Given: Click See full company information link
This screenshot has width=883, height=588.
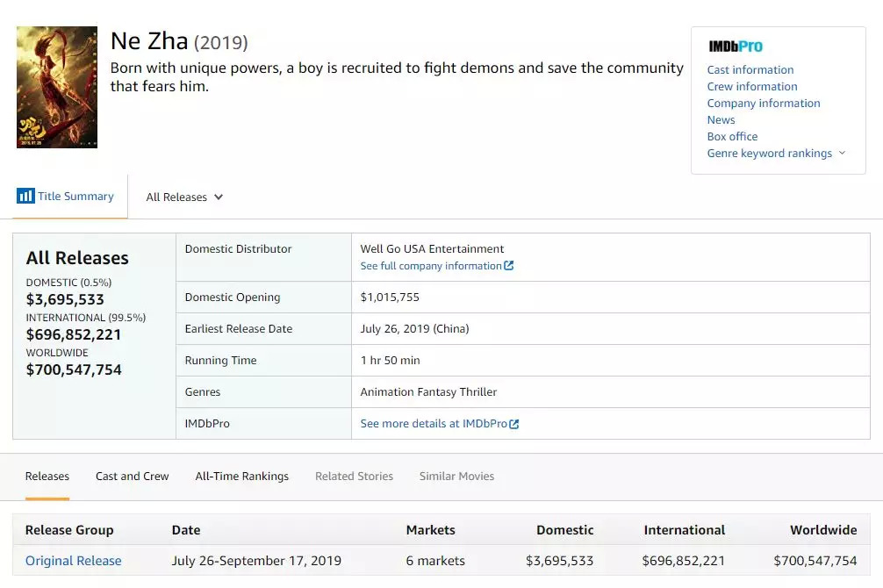Looking at the screenshot, I should (431, 266).
